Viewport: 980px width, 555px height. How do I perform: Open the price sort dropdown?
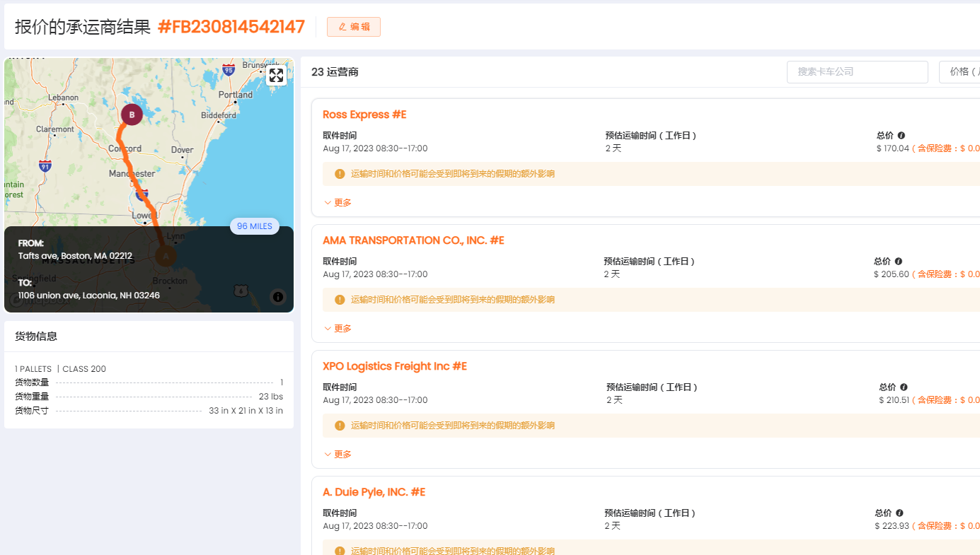click(959, 72)
